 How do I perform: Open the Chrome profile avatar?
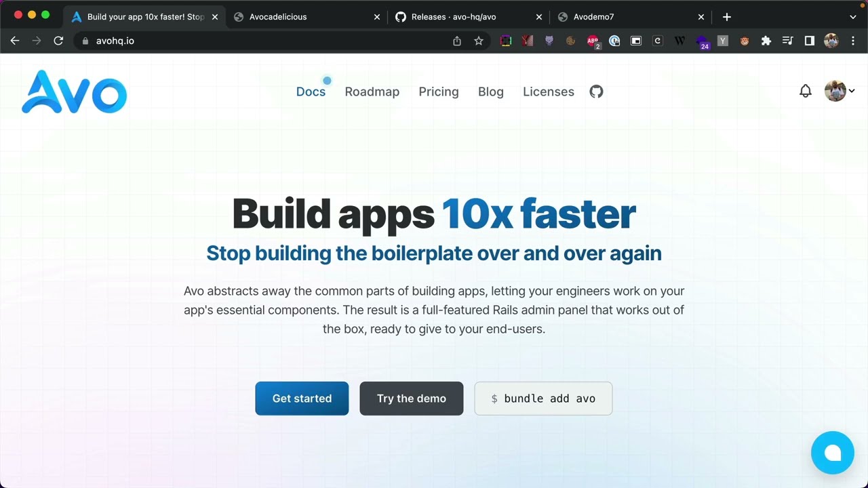(x=831, y=41)
